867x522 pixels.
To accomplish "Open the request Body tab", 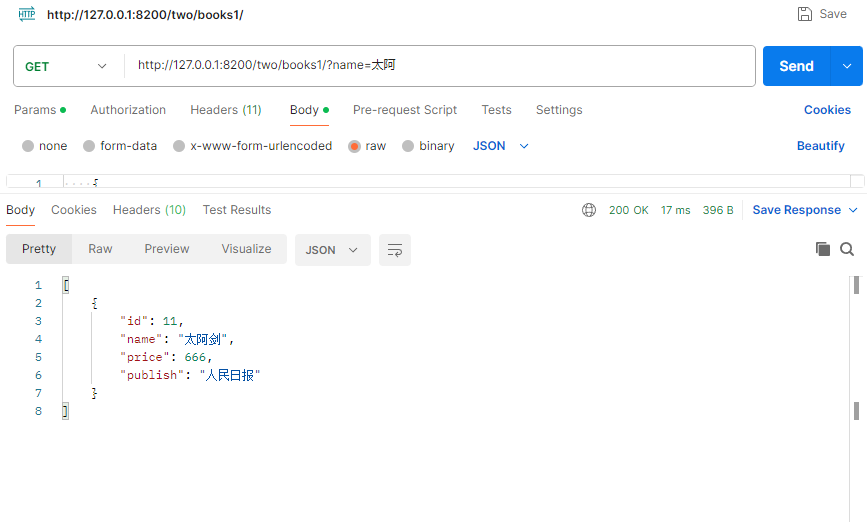I will 309,110.
